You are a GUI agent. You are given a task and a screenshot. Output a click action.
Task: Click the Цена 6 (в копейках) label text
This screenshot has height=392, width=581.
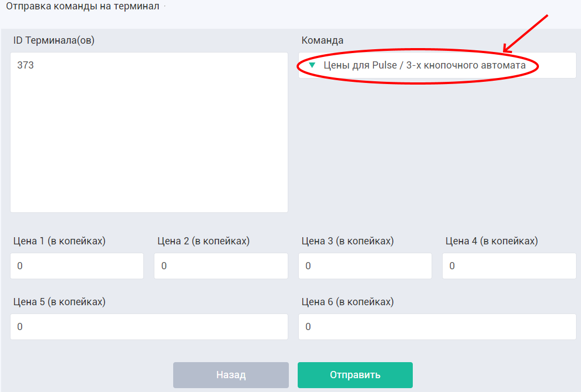point(347,302)
